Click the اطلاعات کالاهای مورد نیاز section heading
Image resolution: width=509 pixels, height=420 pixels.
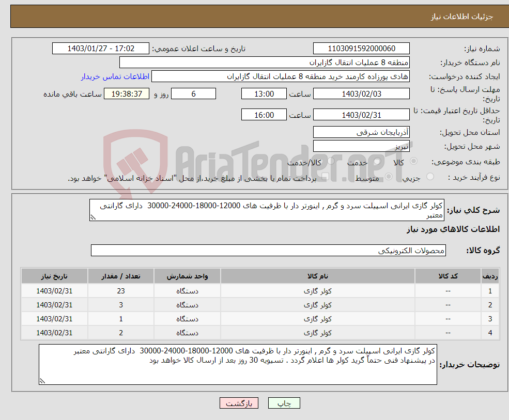[453, 229]
